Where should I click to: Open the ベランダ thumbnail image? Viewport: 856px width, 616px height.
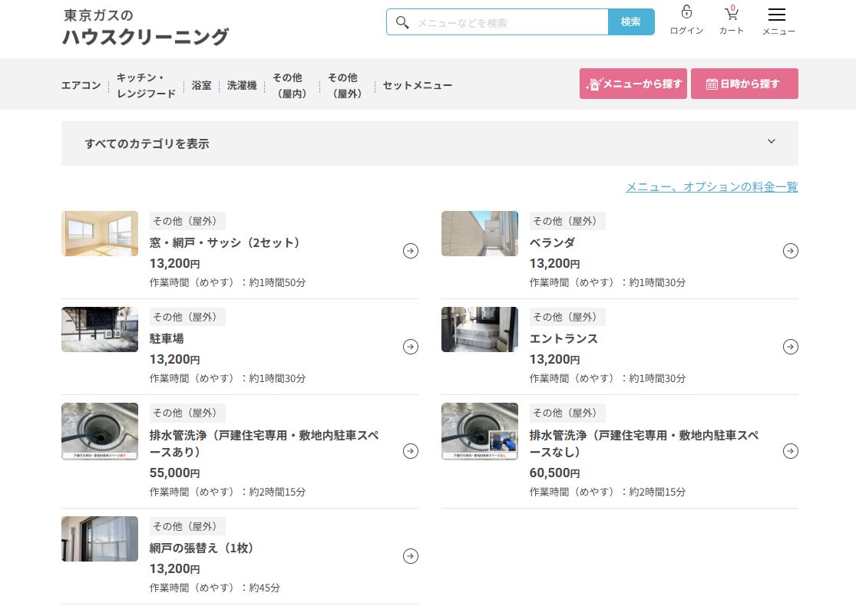[x=480, y=234]
